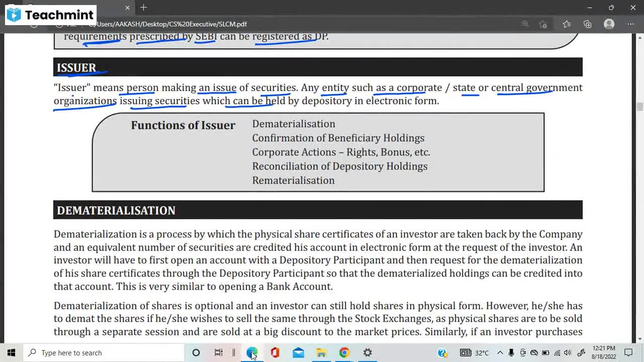Open the Settings and more menu

point(631,24)
